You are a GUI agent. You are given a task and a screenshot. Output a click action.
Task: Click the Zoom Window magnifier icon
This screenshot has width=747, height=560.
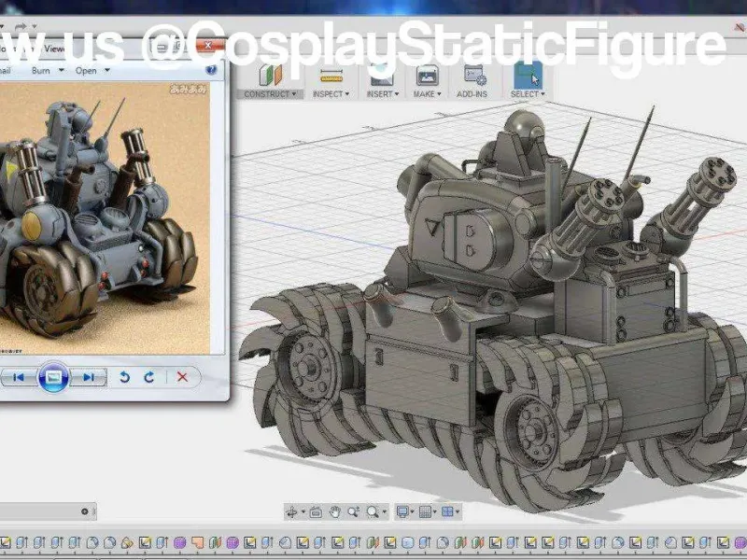[373, 512]
